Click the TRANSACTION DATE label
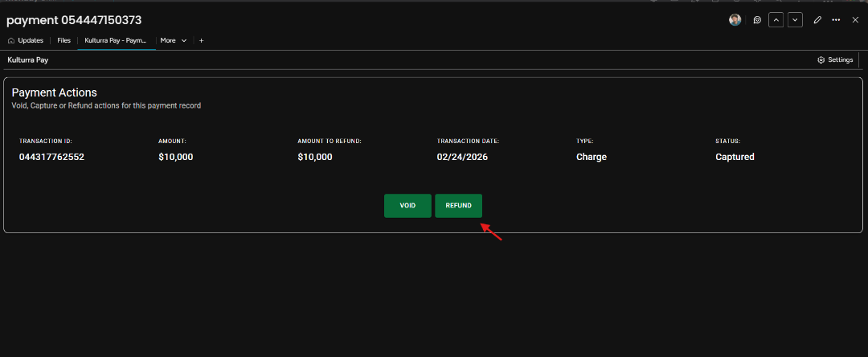The height and width of the screenshot is (357, 868). (x=468, y=142)
